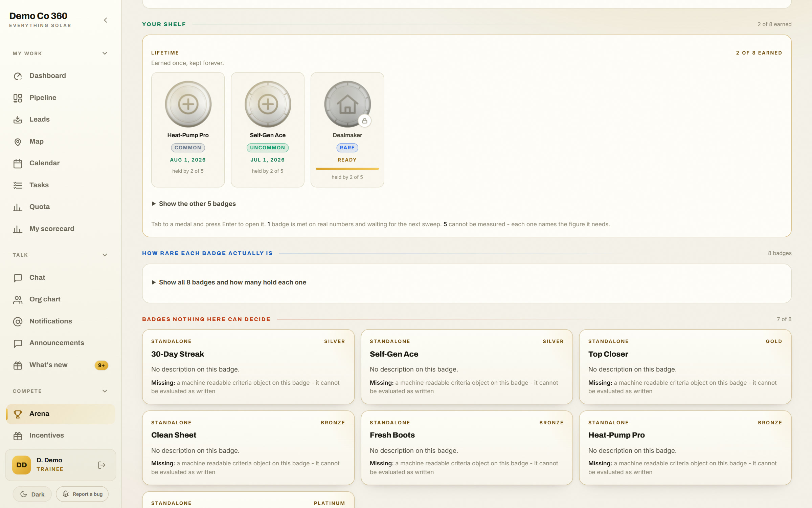812x508 pixels.
Task: Expand Show all 8 badges rarity list
Action: coord(229,282)
